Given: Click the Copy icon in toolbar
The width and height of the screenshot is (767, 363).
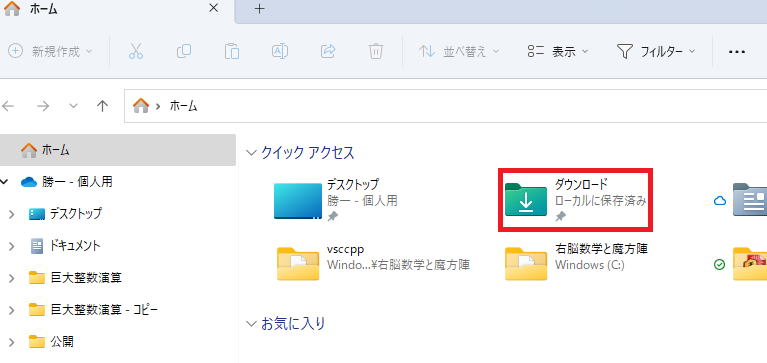Looking at the screenshot, I should click(183, 51).
